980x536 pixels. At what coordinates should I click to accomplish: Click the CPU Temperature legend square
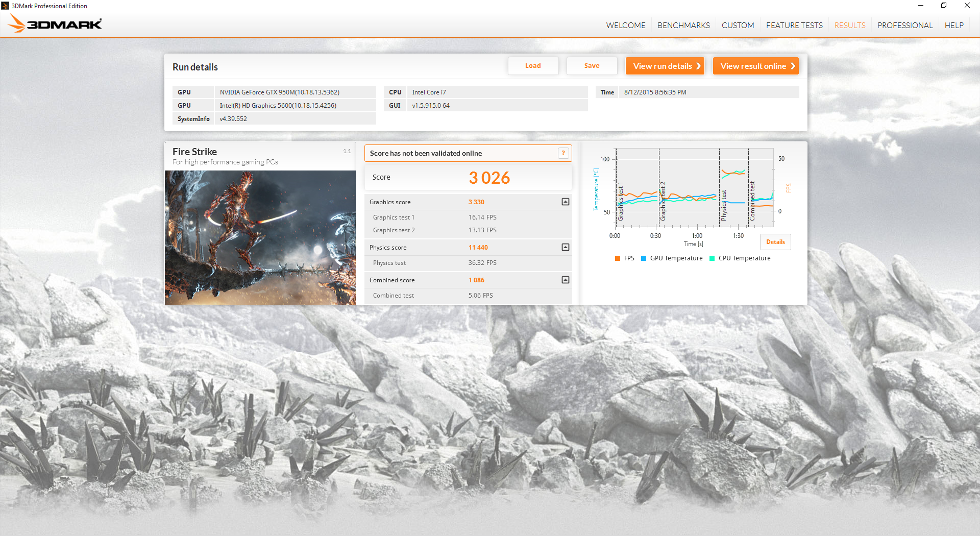tap(712, 258)
